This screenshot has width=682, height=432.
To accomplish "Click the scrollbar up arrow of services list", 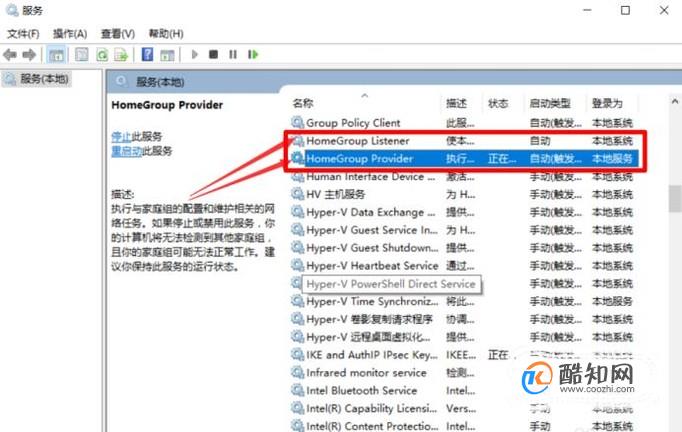I will [675, 101].
